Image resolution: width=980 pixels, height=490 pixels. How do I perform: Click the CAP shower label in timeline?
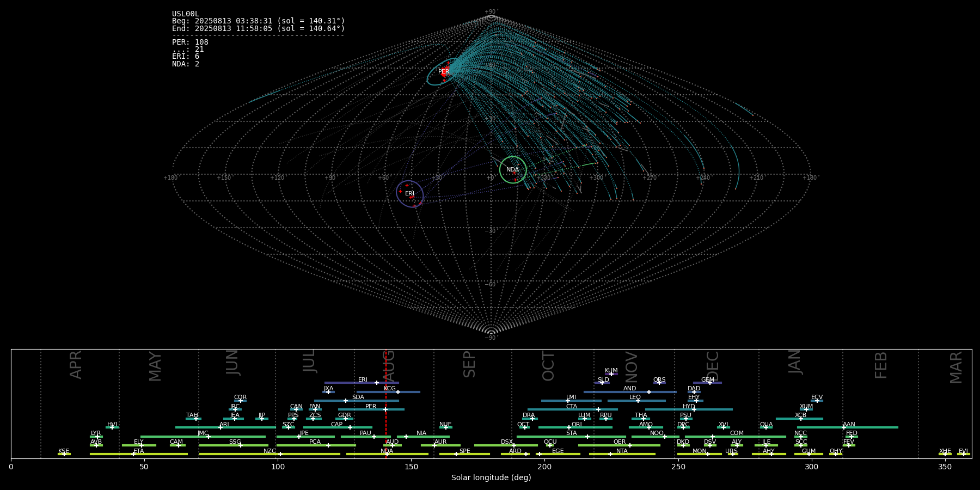pyautogui.click(x=337, y=425)
